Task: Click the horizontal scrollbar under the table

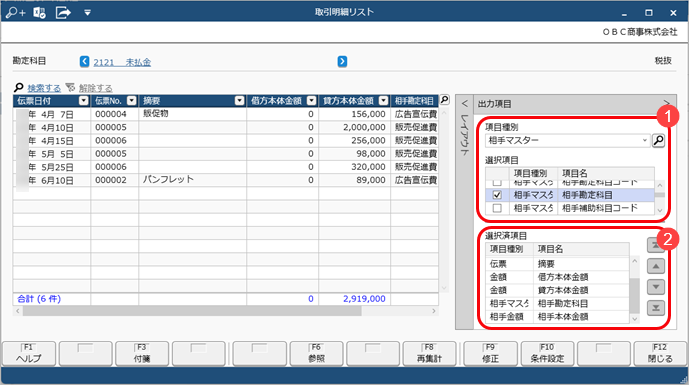Action: point(192,311)
